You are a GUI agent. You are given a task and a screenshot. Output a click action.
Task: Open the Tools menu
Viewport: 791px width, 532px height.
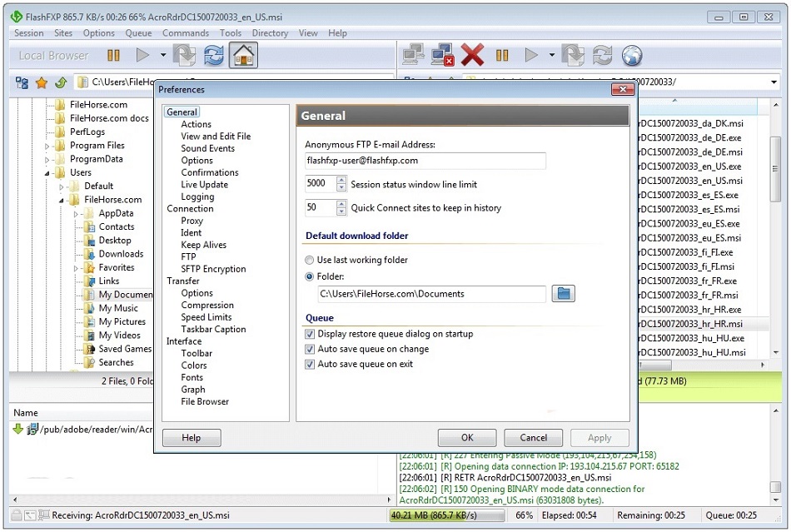[230, 33]
